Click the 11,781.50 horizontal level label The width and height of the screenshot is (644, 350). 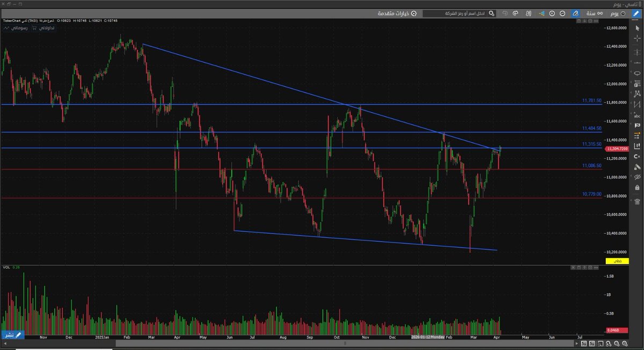[x=591, y=100]
